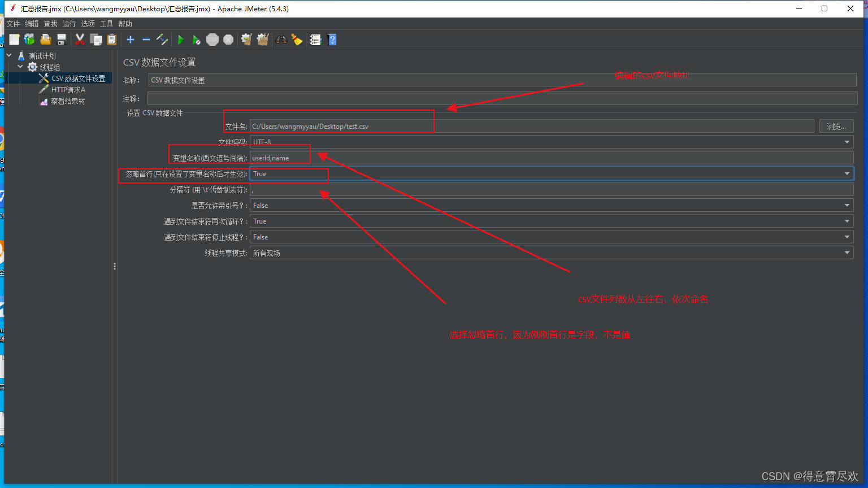This screenshot has width=868, height=488.
Task: Click the Toggle enable/disable icon
Action: [162, 40]
